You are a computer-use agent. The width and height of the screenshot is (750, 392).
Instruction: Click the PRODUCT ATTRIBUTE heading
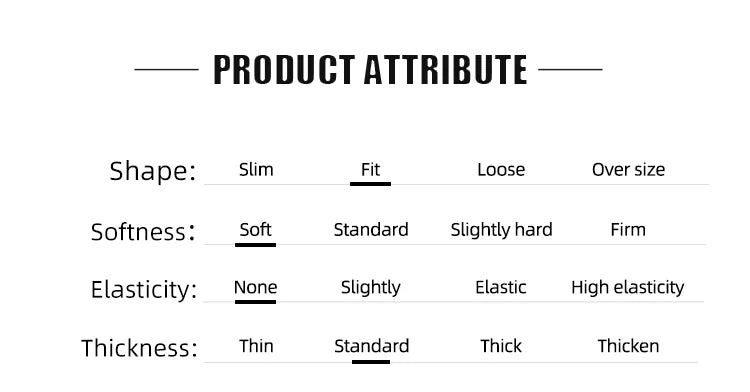click(370, 70)
